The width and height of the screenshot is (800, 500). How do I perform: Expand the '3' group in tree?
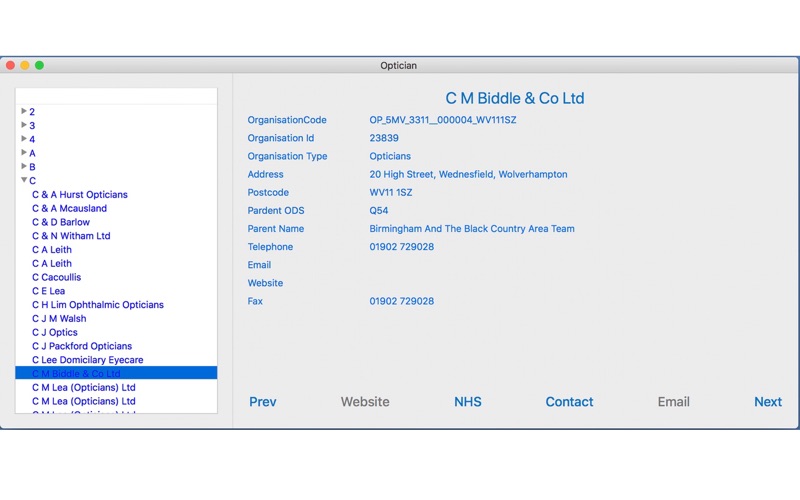(x=23, y=124)
